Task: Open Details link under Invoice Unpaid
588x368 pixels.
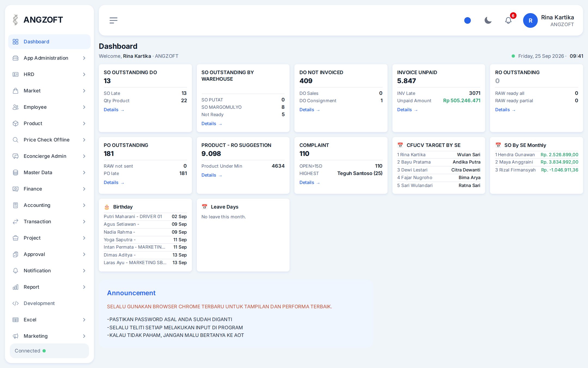Action: [407, 110]
